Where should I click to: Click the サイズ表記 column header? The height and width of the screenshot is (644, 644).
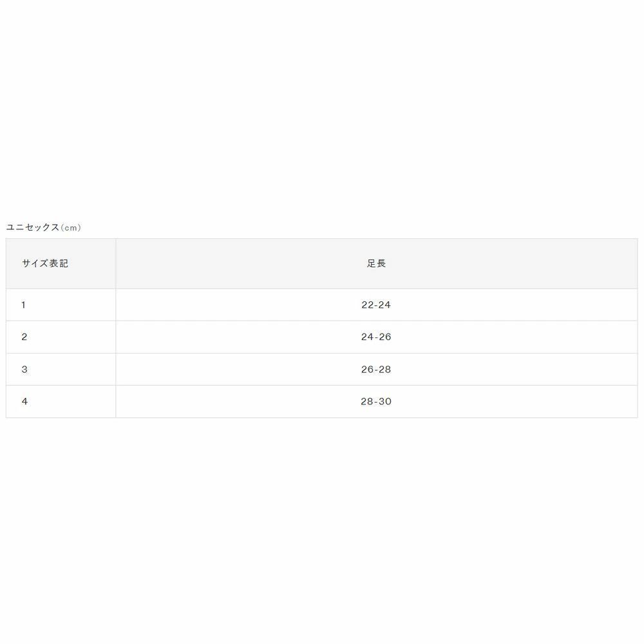pos(45,263)
